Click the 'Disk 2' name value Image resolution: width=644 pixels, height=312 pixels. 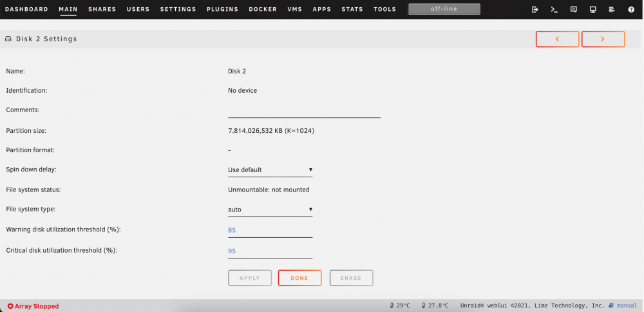coord(237,71)
